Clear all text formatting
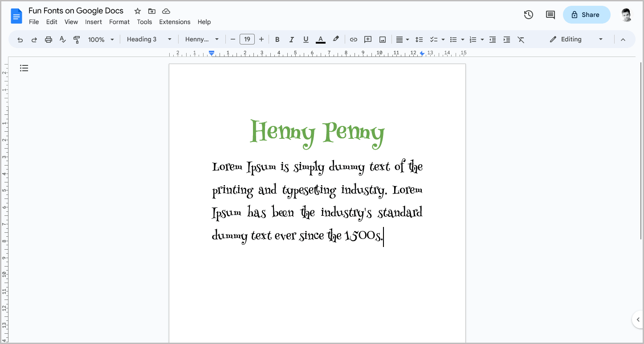Viewport: 644px width, 344px height. pos(521,39)
